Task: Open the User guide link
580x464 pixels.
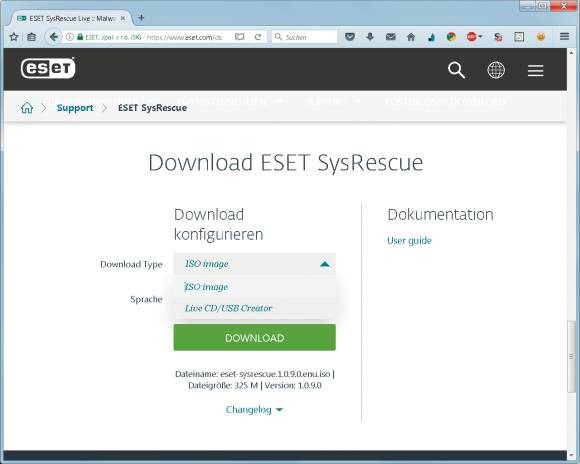Action: pyautogui.click(x=409, y=241)
